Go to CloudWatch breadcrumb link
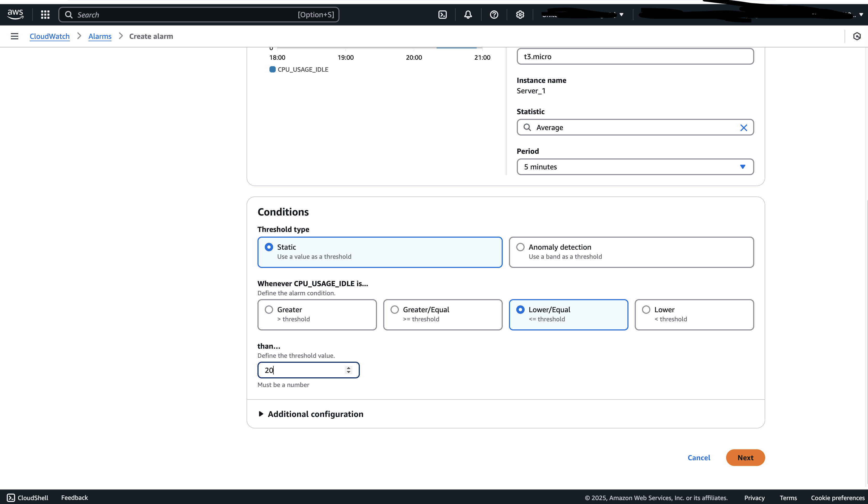Image resolution: width=868 pixels, height=504 pixels. coord(50,36)
